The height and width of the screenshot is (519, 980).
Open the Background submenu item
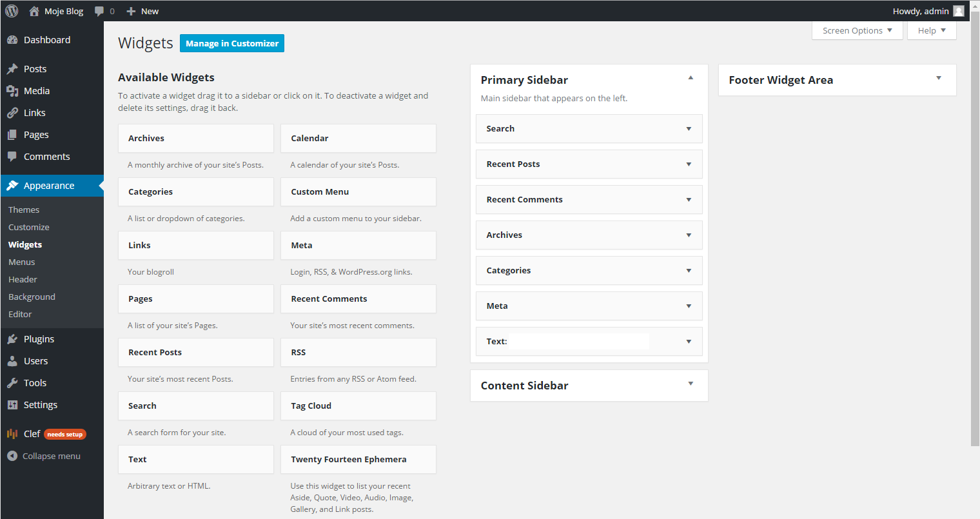[32, 297]
